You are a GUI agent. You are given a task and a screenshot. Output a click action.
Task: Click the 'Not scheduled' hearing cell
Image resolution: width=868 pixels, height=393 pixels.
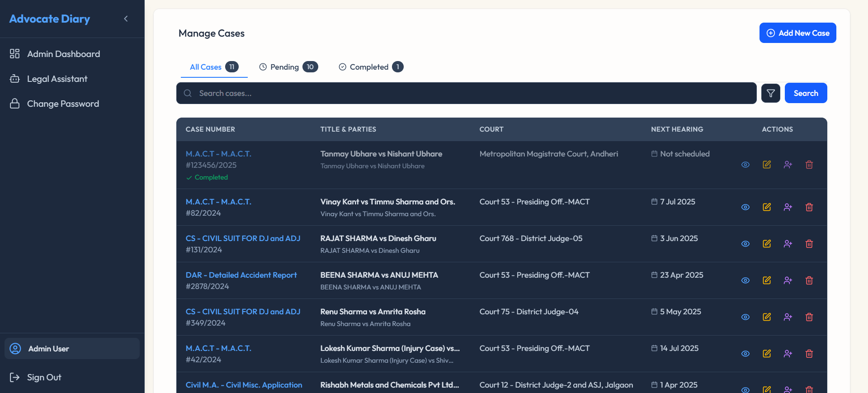[x=680, y=154]
